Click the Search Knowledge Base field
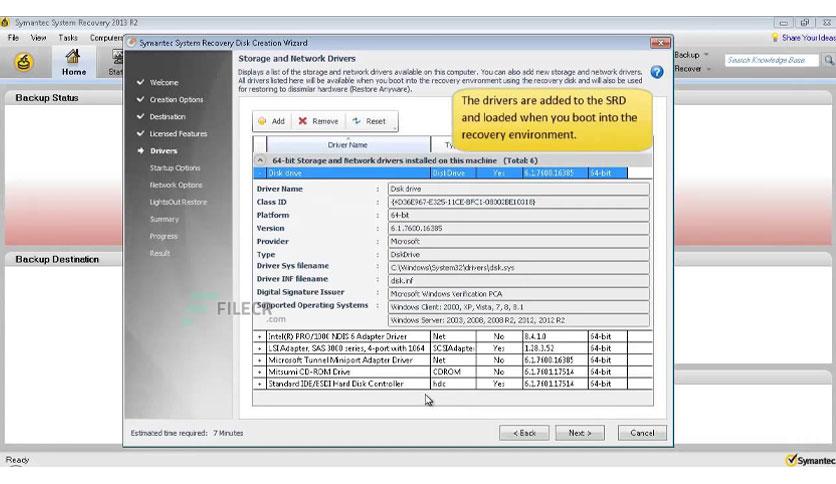The width and height of the screenshot is (836, 484). pyautogui.click(x=772, y=61)
